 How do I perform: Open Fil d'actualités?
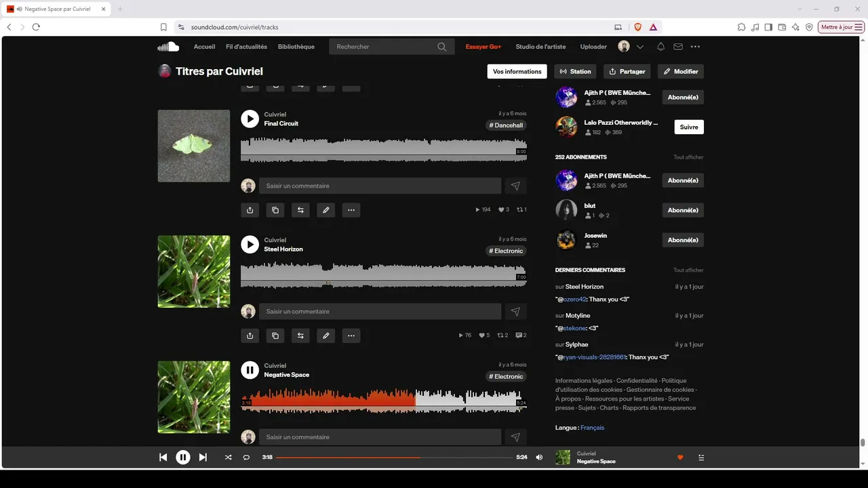246,47
